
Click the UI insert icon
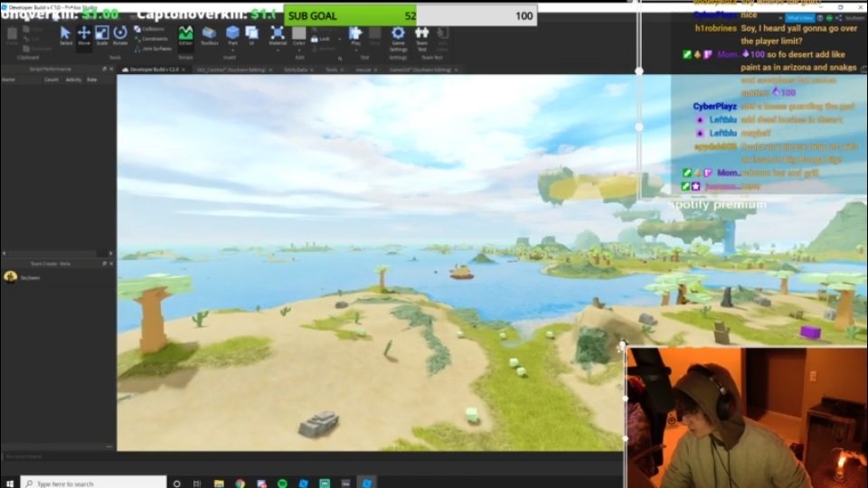[252, 35]
